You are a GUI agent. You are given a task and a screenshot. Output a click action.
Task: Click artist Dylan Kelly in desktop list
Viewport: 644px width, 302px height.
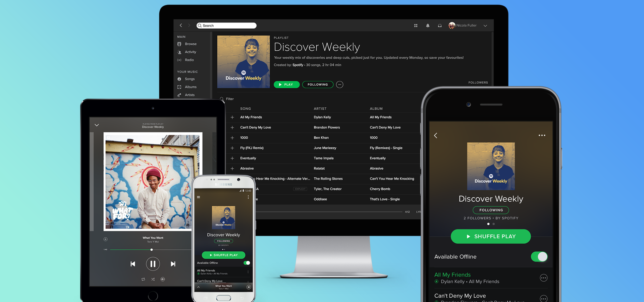[322, 117]
